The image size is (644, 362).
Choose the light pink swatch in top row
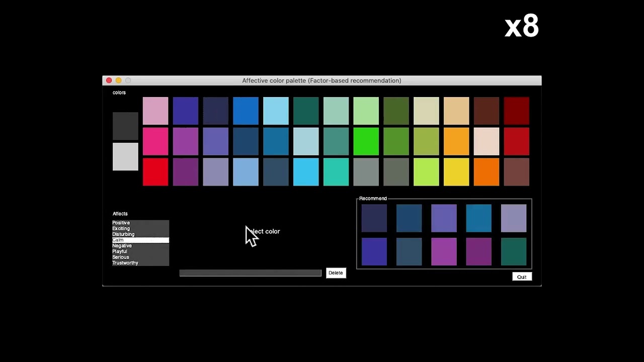(155, 111)
